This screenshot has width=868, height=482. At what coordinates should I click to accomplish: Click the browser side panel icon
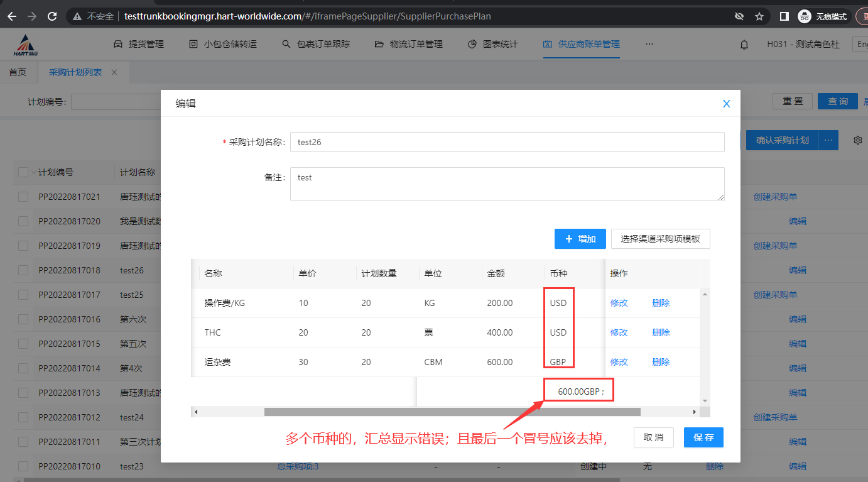click(x=784, y=16)
